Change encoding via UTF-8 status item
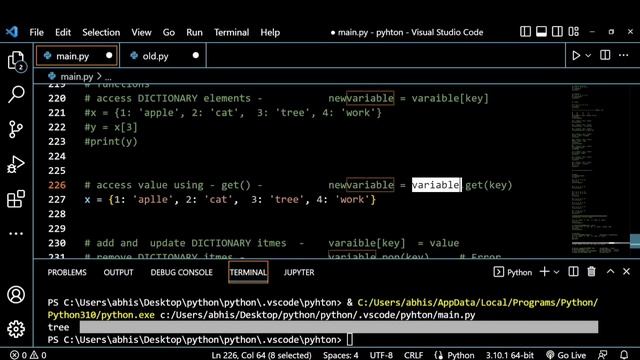 pyautogui.click(x=381, y=355)
